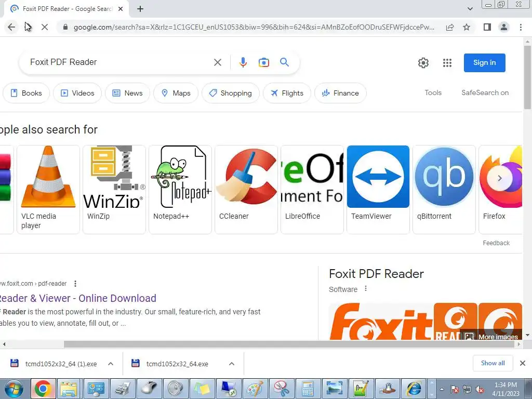Stop page loading with the X button
532x399 pixels.
tap(45, 27)
